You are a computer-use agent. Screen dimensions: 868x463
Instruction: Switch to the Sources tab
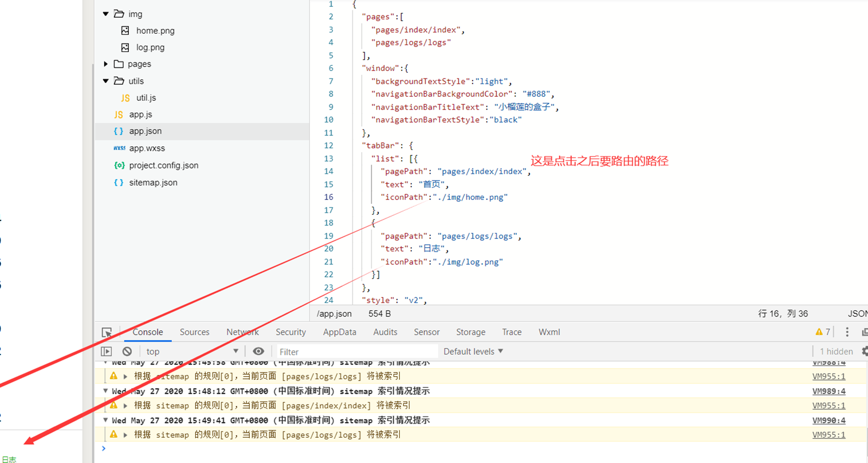(194, 332)
